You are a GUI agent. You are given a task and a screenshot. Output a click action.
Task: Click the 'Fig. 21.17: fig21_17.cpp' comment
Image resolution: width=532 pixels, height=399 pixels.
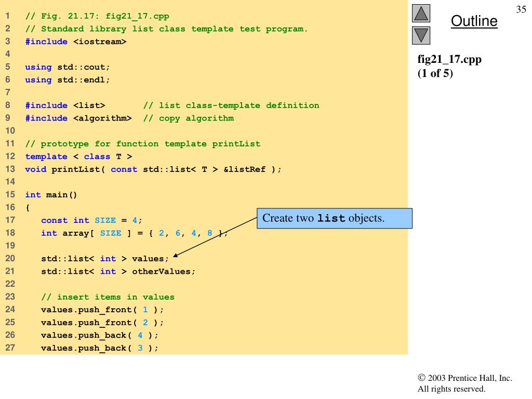click(97, 16)
